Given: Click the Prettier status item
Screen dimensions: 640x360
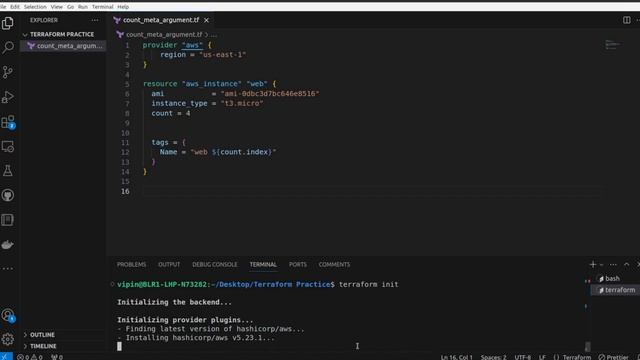Looking at the screenshot, I should pyautogui.click(x=613, y=357).
